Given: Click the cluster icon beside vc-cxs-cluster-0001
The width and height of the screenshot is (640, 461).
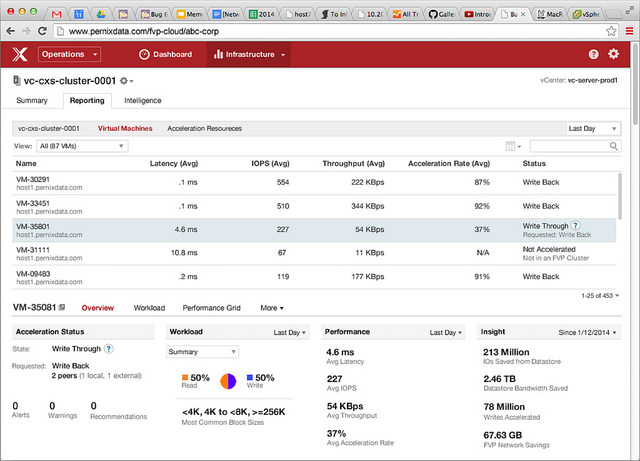Looking at the screenshot, I should pyautogui.click(x=17, y=80).
